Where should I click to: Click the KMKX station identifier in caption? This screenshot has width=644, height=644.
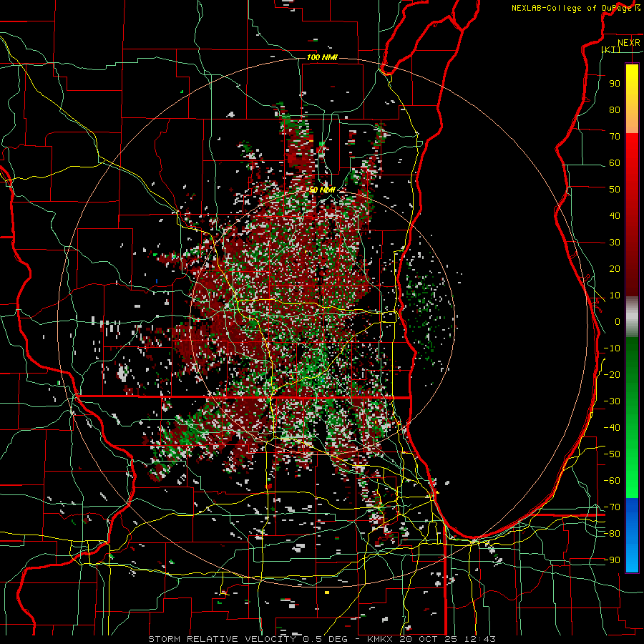(379, 639)
